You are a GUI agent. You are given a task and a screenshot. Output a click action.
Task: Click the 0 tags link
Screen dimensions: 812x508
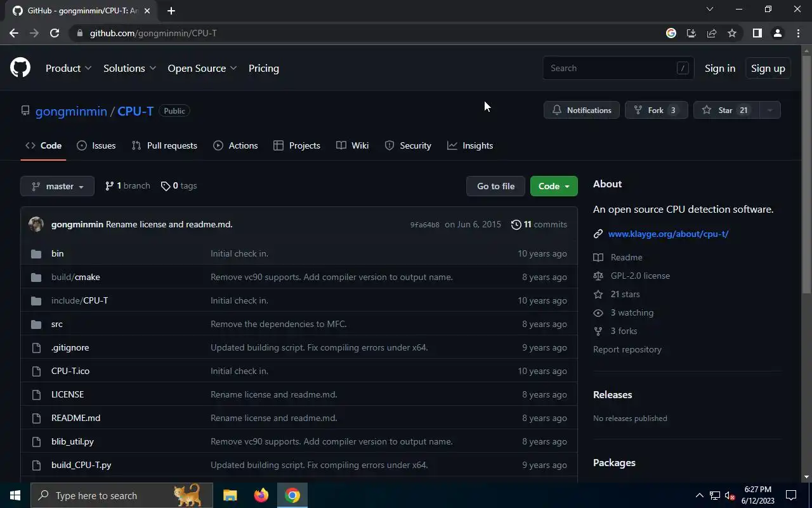pos(179,185)
